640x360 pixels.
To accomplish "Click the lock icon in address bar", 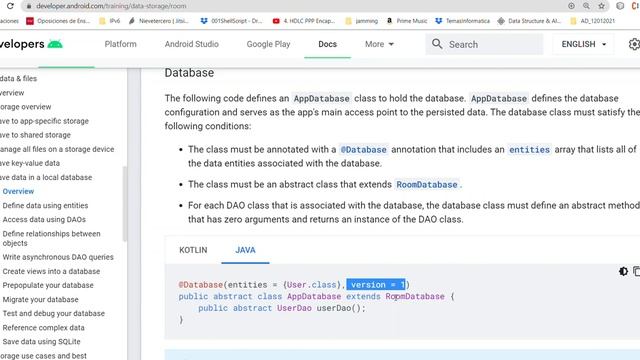I will (x=28, y=6).
